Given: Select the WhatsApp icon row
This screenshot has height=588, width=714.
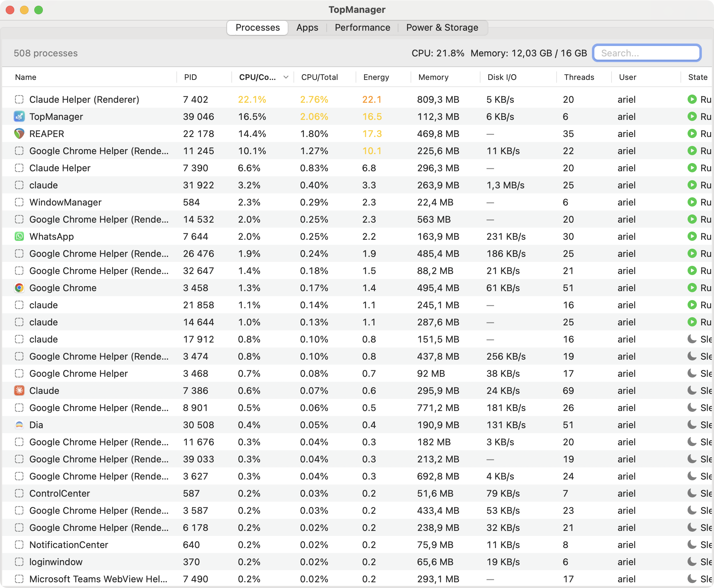Looking at the screenshot, I should click(x=19, y=237).
